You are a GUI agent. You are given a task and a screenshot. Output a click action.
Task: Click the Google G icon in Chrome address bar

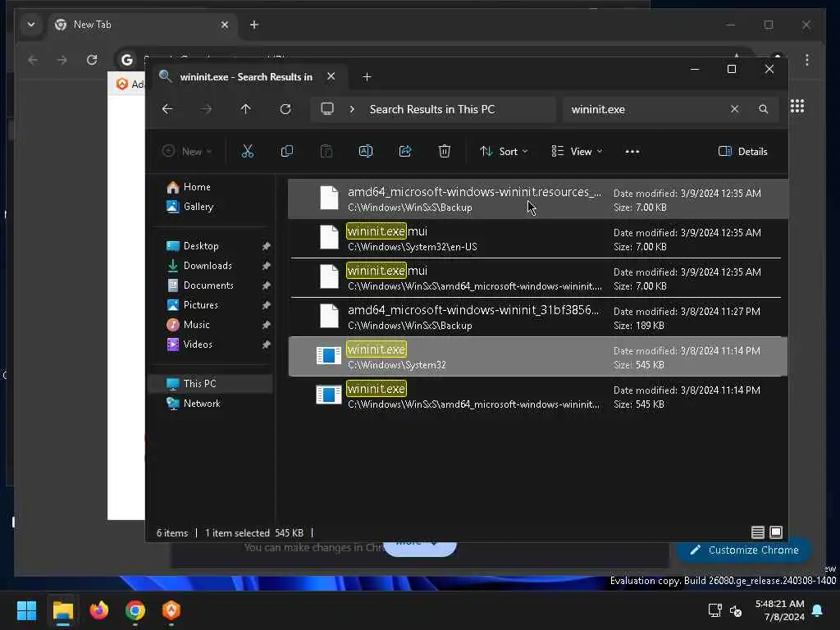pyautogui.click(x=127, y=60)
